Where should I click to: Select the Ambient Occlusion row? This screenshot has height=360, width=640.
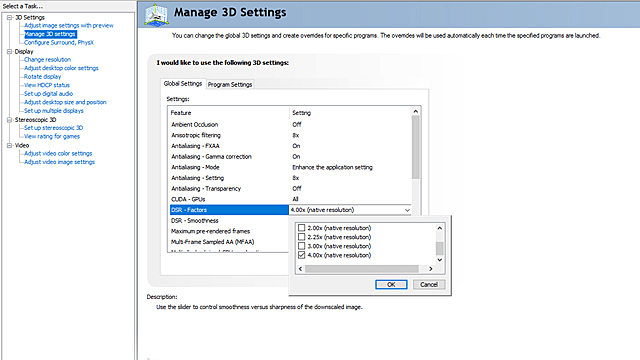pos(290,124)
